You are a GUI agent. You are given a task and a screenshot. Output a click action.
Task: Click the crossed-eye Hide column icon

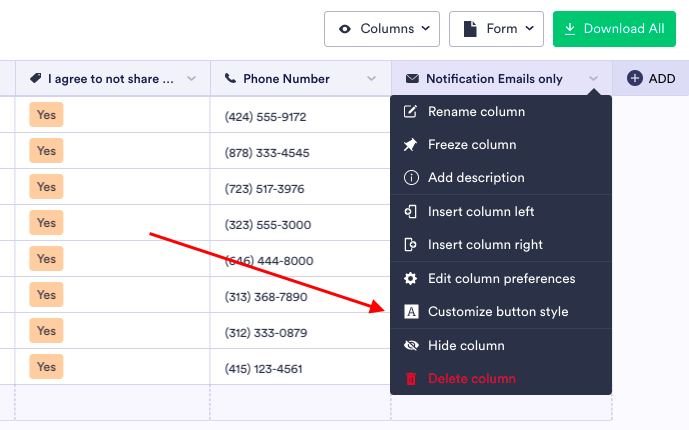click(410, 346)
